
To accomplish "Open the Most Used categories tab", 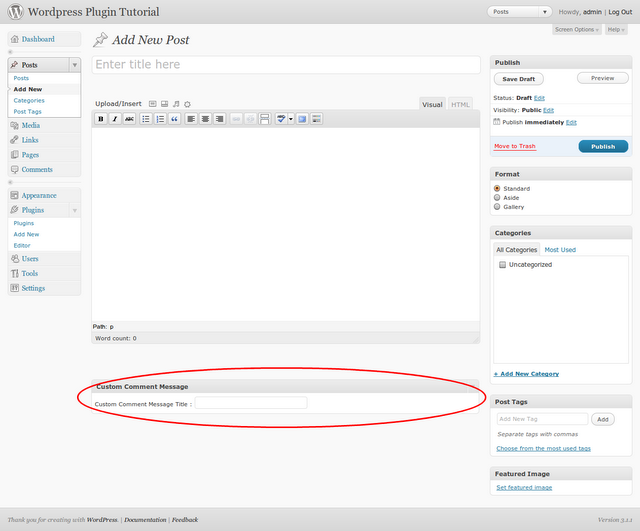I will [x=560, y=249].
